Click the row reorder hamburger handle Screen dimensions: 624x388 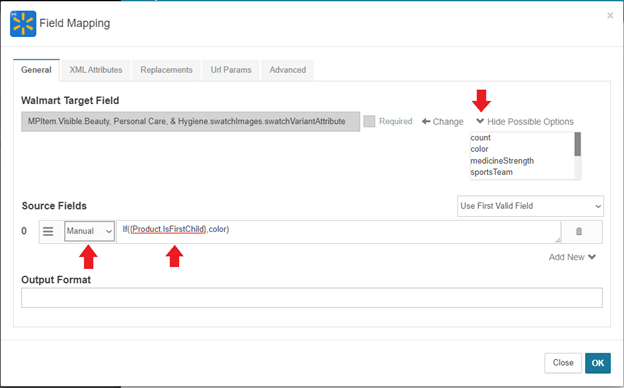pyautogui.click(x=48, y=231)
